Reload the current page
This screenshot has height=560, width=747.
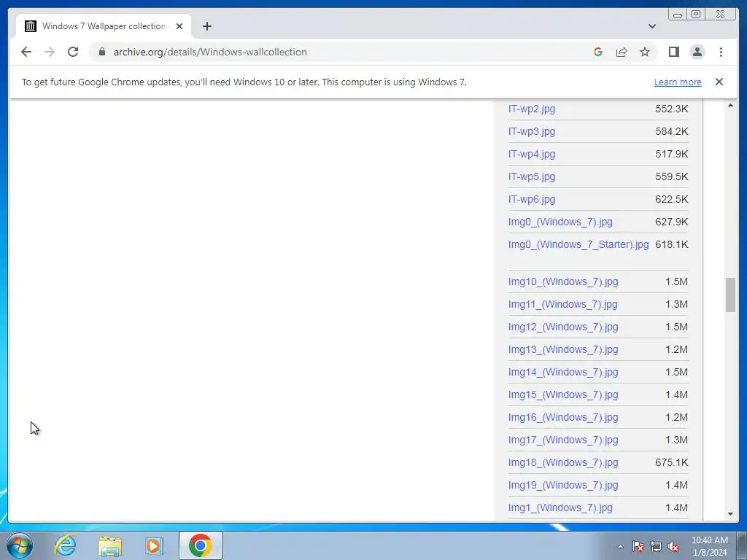pos(73,52)
